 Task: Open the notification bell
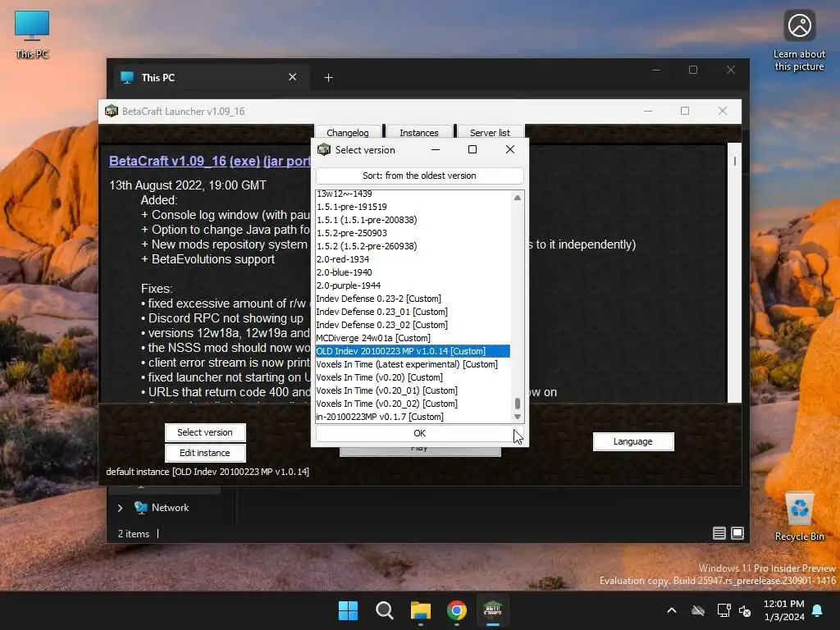tap(817, 610)
